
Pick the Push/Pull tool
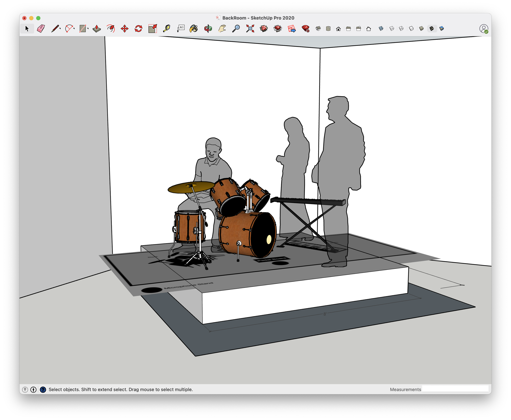[97, 29]
